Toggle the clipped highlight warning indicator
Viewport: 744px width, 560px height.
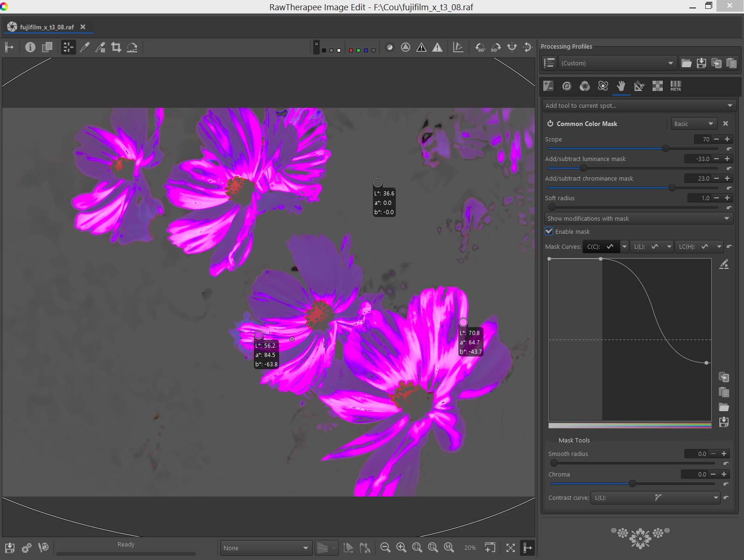437,47
